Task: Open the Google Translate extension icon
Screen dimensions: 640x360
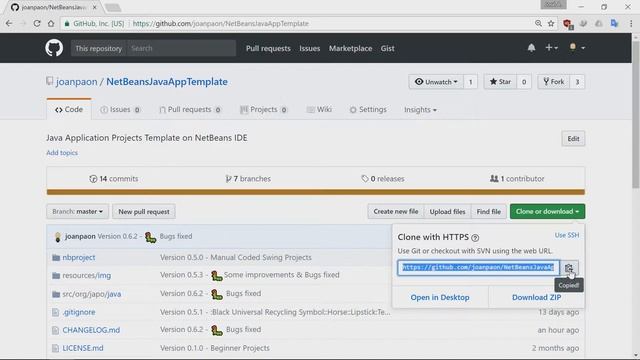Action: click(614, 23)
